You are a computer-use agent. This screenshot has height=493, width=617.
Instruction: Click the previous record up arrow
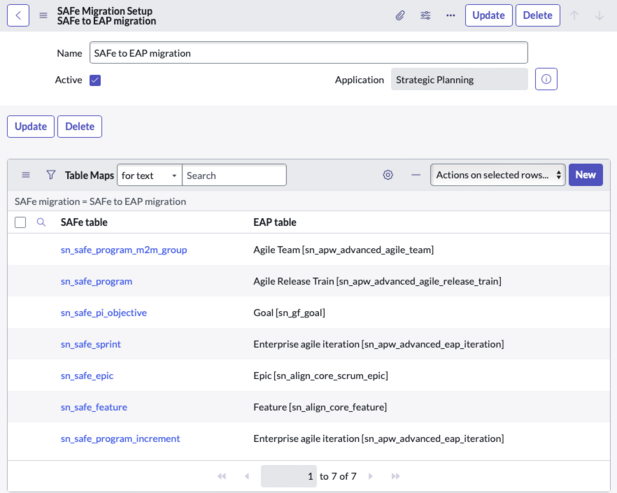coord(574,16)
